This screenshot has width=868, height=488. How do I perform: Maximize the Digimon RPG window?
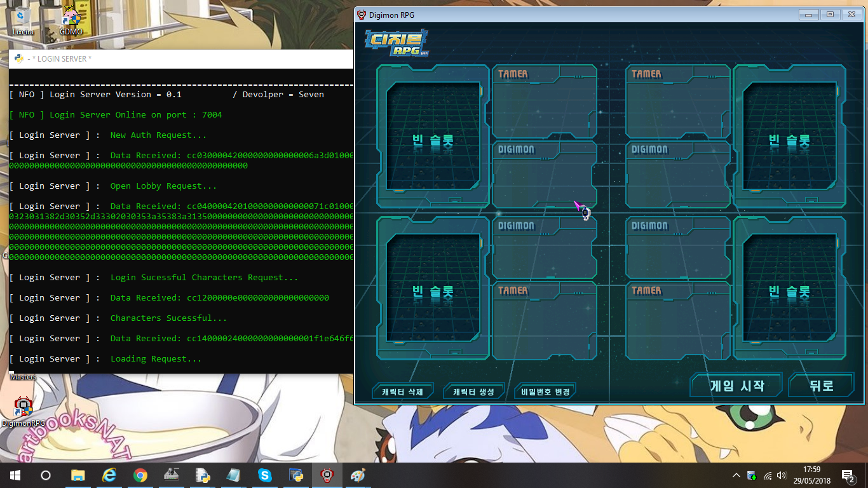pyautogui.click(x=829, y=15)
